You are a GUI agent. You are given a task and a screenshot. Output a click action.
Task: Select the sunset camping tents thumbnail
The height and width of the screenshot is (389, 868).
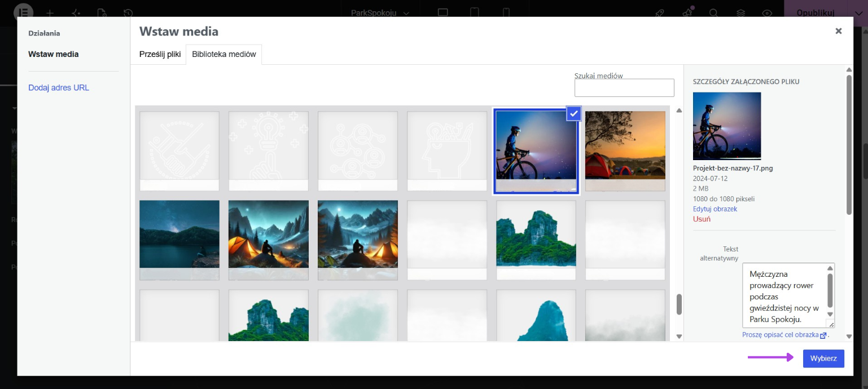pos(625,151)
